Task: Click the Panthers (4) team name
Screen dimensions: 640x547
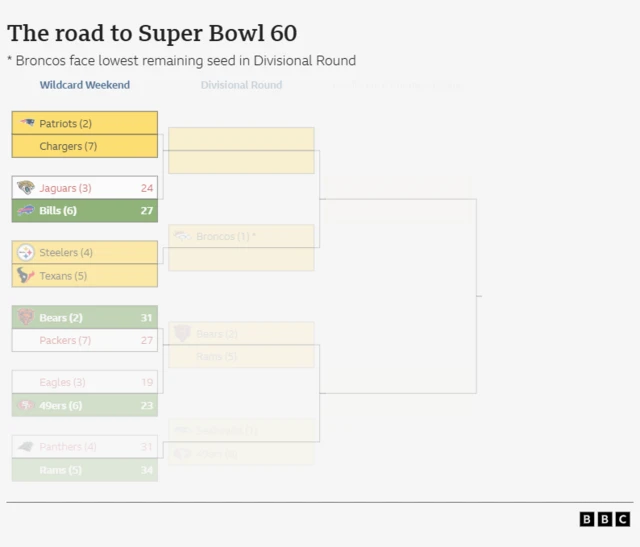Action: click(68, 447)
